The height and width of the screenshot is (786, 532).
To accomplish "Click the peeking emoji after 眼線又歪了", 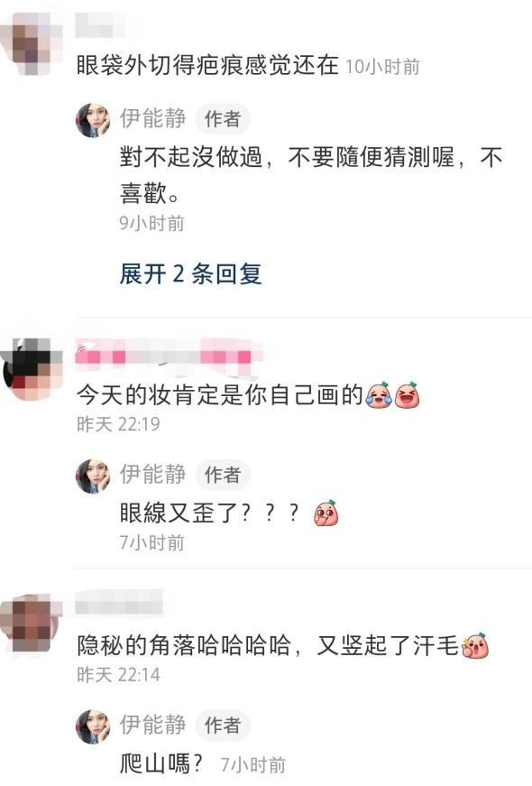I will [326, 513].
